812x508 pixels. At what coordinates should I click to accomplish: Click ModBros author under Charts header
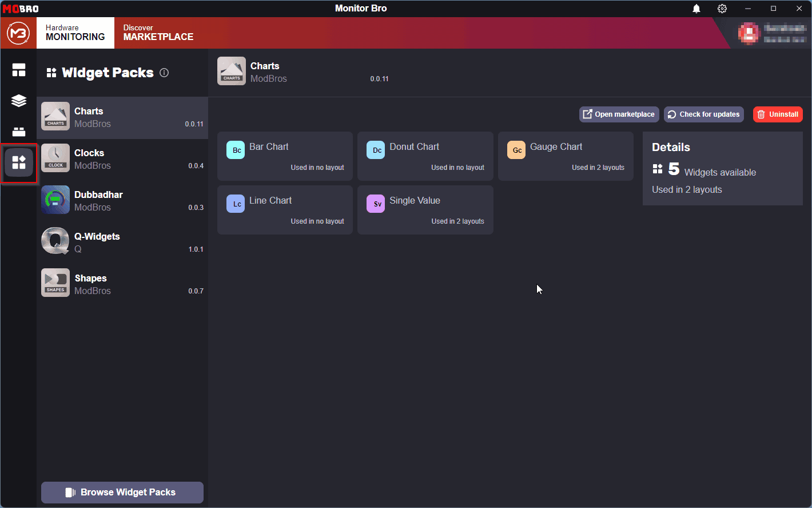269,79
